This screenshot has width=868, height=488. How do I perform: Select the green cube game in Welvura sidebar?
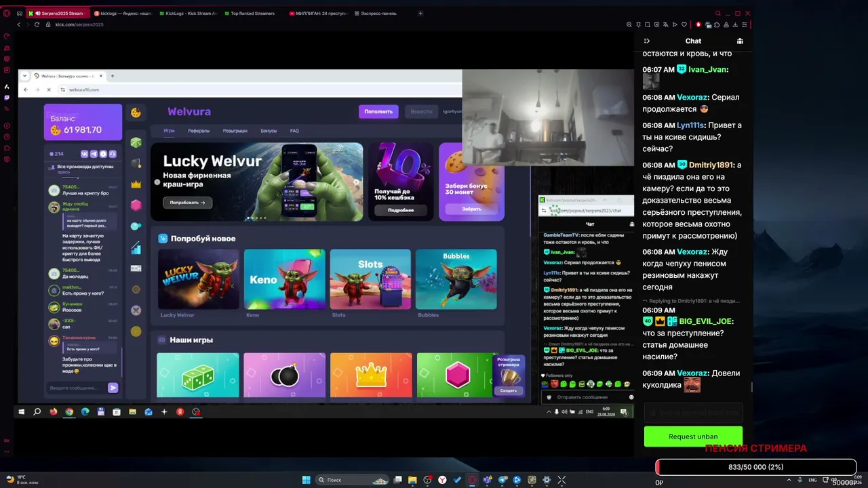pos(136,143)
